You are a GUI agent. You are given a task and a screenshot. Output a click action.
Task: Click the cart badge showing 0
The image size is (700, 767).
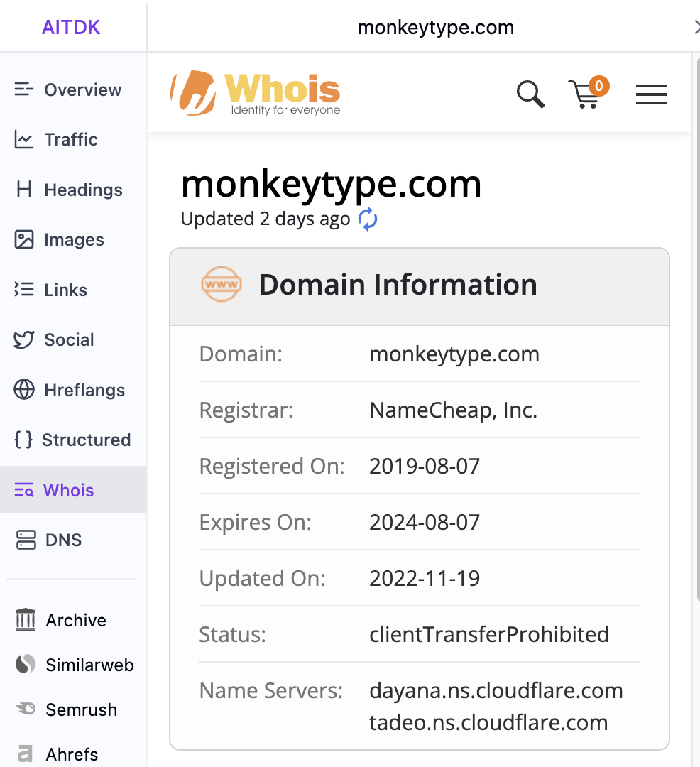point(598,86)
